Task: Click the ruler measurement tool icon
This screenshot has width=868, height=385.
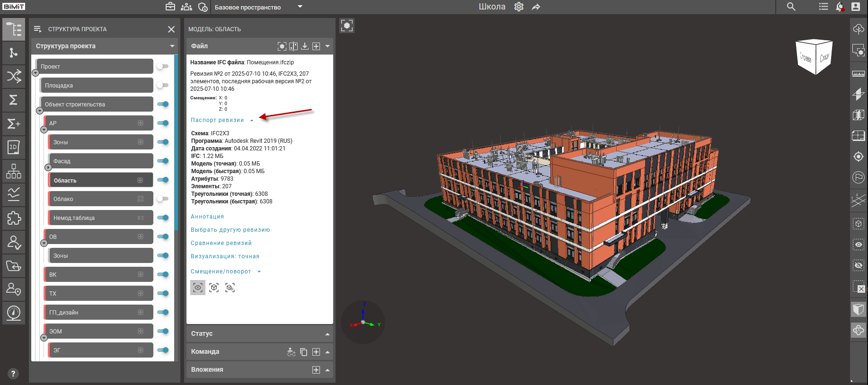Action: pyautogui.click(x=858, y=74)
